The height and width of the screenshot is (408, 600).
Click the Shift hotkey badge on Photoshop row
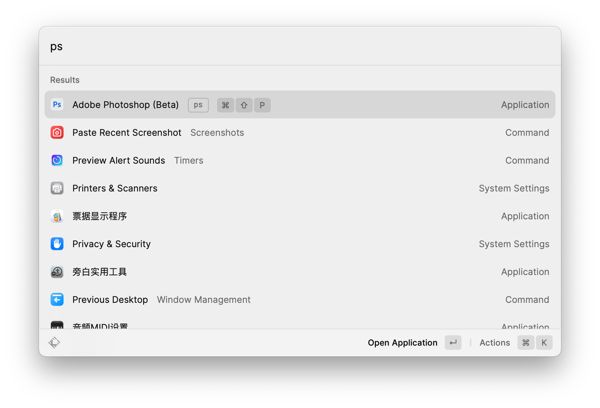[x=244, y=105]
